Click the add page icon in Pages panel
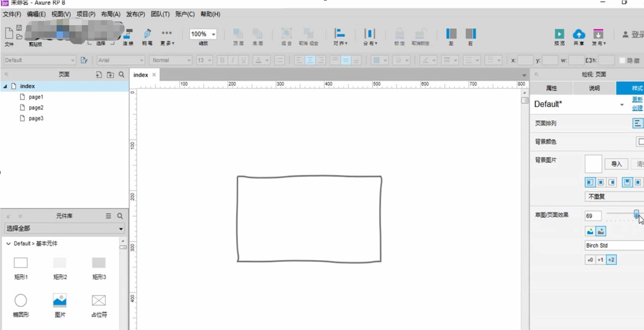The height and width of the screenshot is (330, 644). point(99,75)
